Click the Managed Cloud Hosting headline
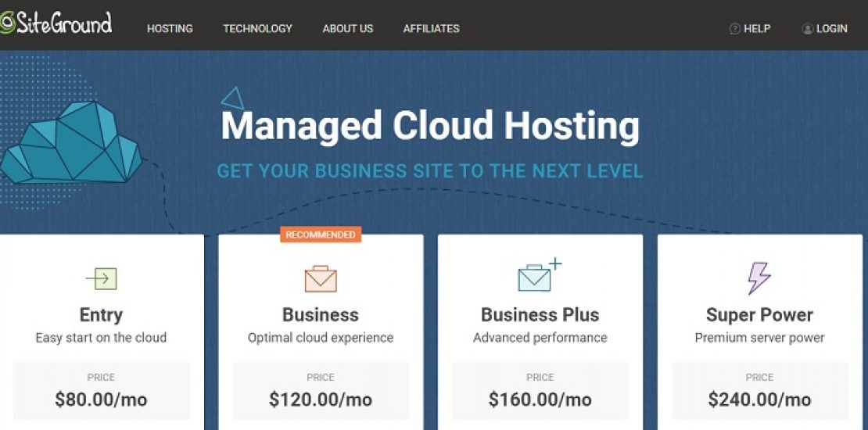Screen dimensions: 868x430 point(430,126)
